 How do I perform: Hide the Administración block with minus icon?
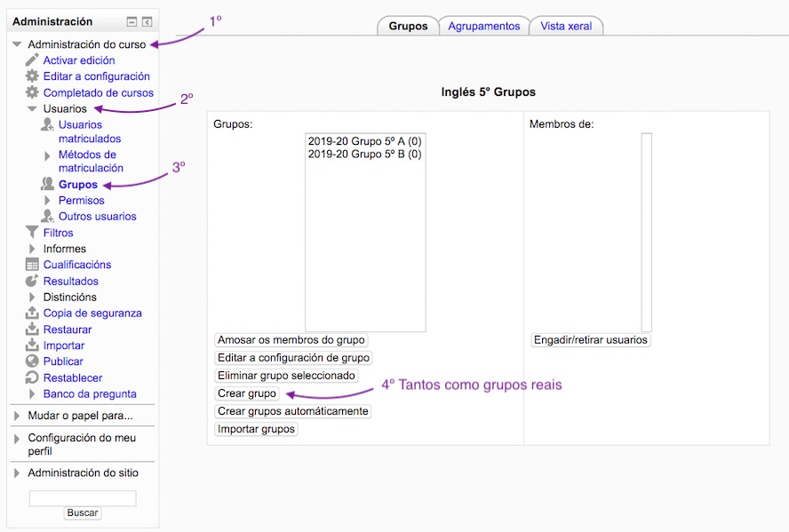point(131,22)
